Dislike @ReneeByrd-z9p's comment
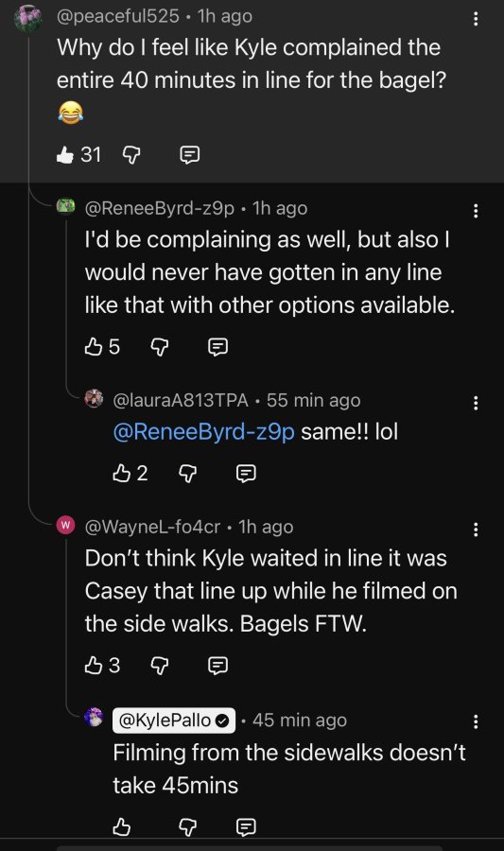The image size is (504, 851). pyautogui.click(x=160, y=347)
